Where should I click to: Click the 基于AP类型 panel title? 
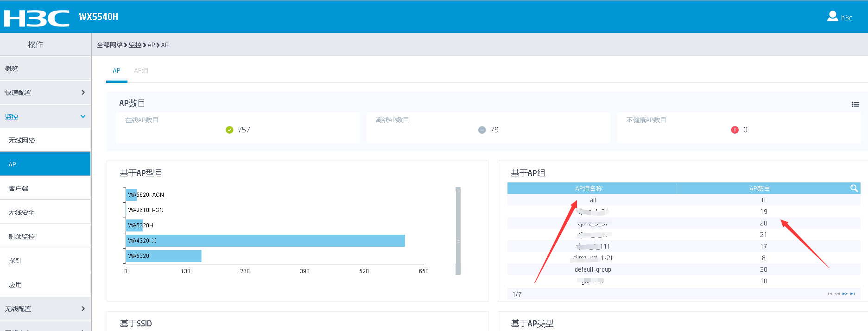532,323
